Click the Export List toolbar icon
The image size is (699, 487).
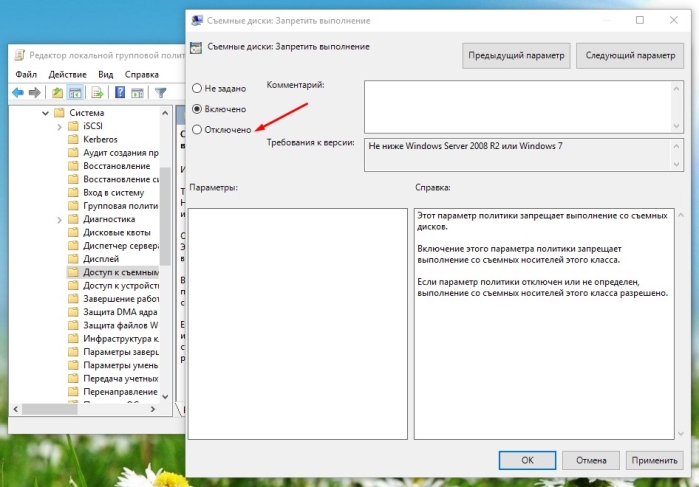point(97,93)
